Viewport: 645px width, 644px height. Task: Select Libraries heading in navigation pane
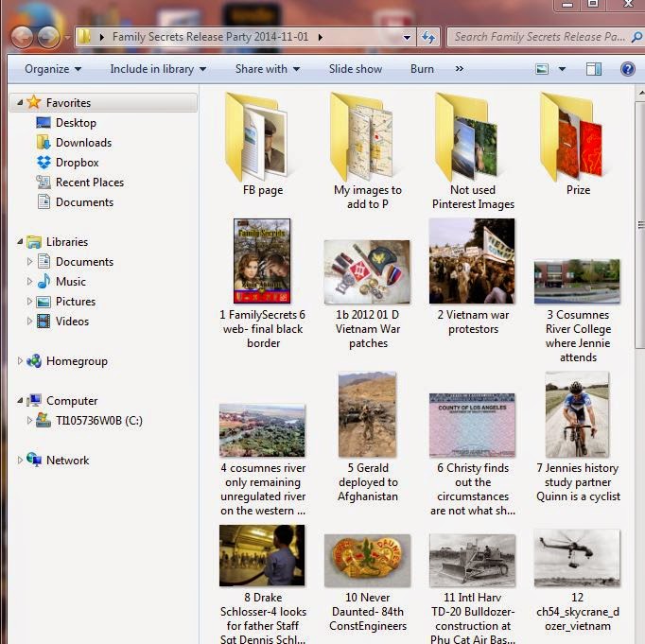67,242
